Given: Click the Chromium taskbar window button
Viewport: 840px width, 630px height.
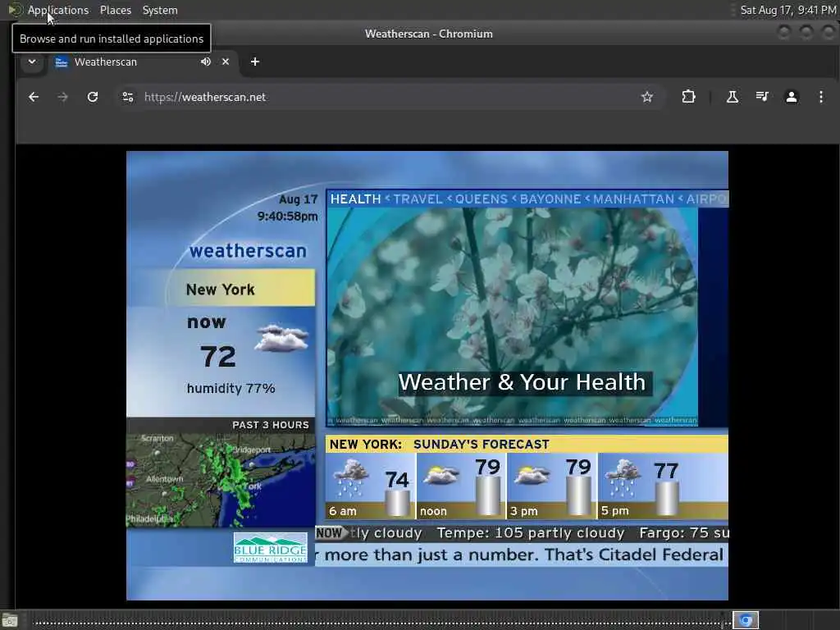Looking at the screenshot, I should [746, 620].
